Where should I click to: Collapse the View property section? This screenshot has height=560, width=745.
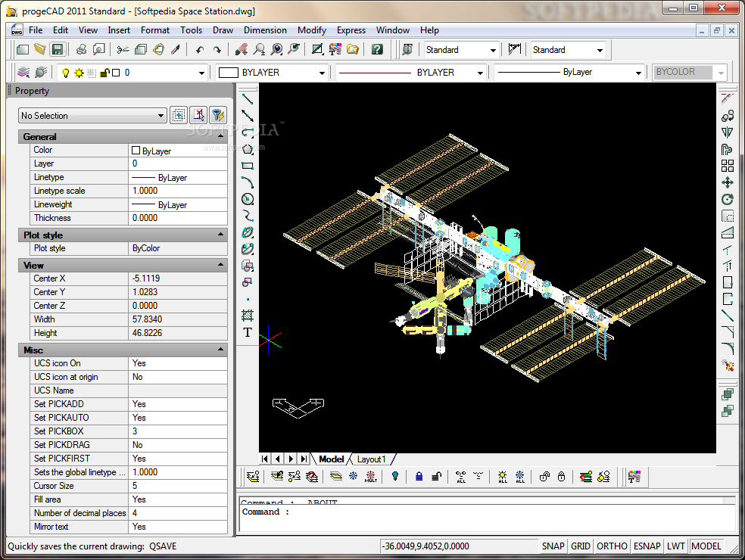[x=220, y=265]
